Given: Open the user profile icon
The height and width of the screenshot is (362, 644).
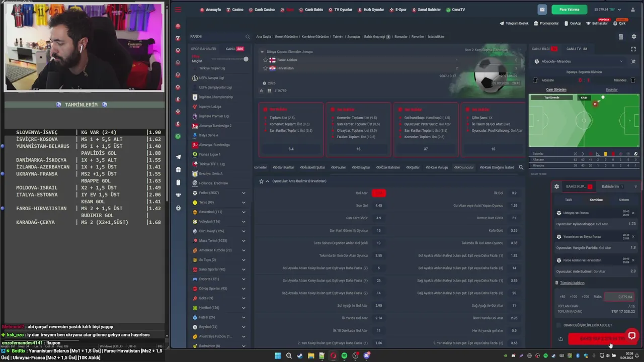Looking at the screenshot, I should click(x=632, y=10).
